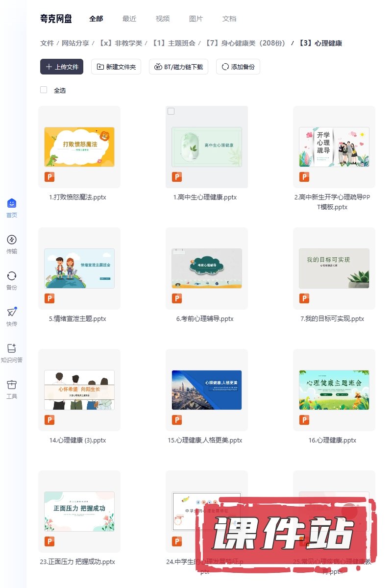Click the 上传文件 upload button
The image size is (392, 588).
[62, 67]
